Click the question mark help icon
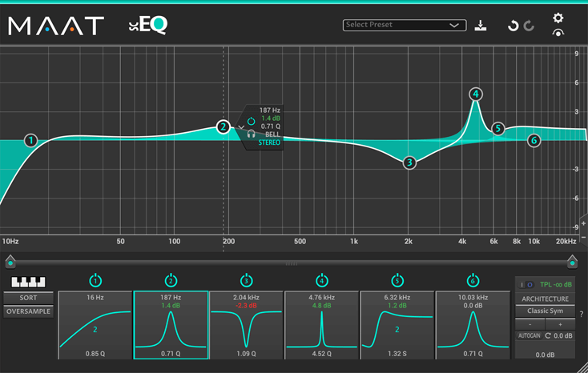 pos(582,315)
